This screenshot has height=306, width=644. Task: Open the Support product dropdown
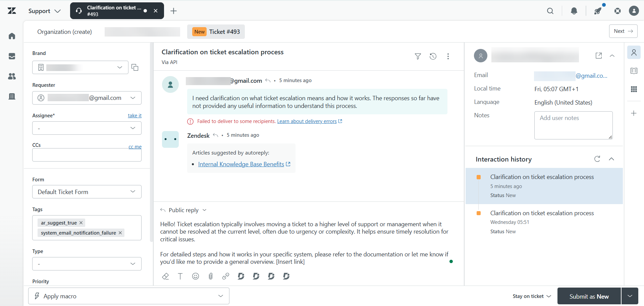(45, 11)
